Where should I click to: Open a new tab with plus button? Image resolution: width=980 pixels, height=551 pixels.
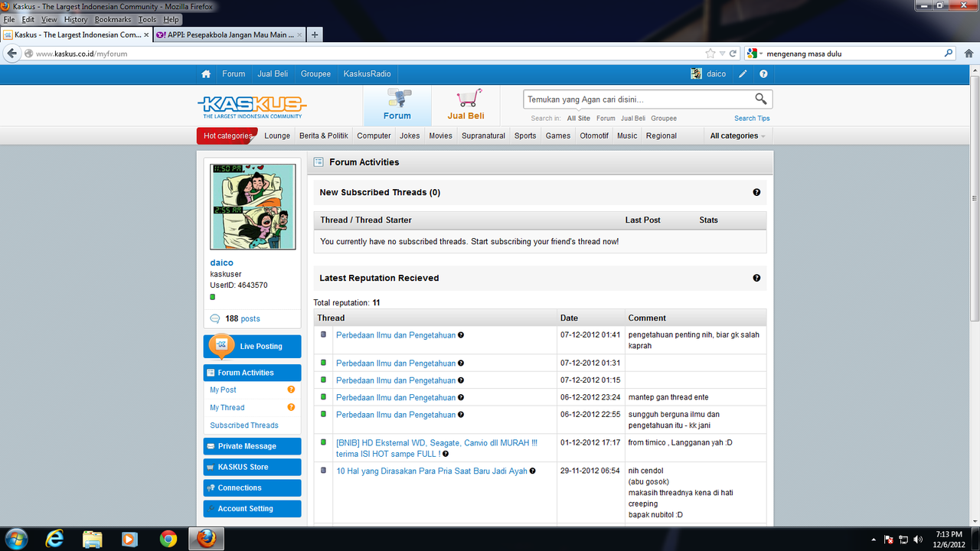click(315, 34)
